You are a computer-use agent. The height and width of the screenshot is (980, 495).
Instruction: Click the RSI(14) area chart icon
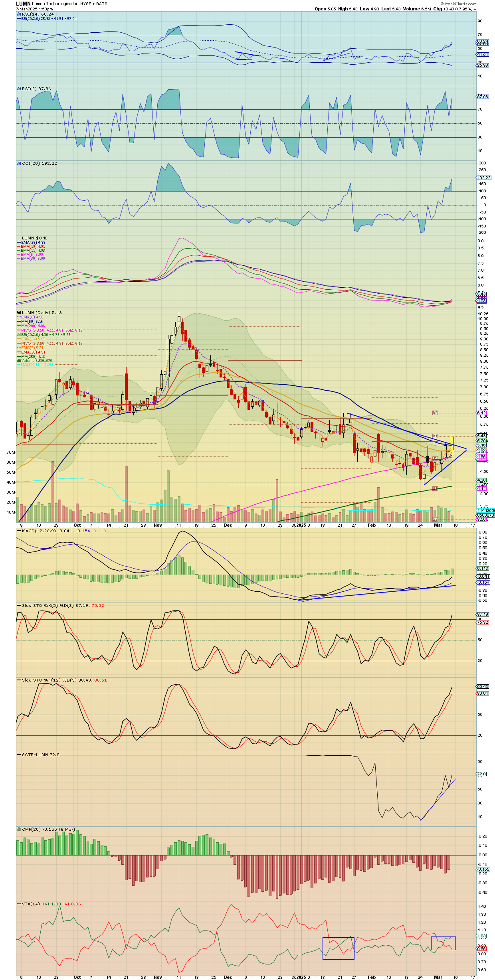[19, 14]
